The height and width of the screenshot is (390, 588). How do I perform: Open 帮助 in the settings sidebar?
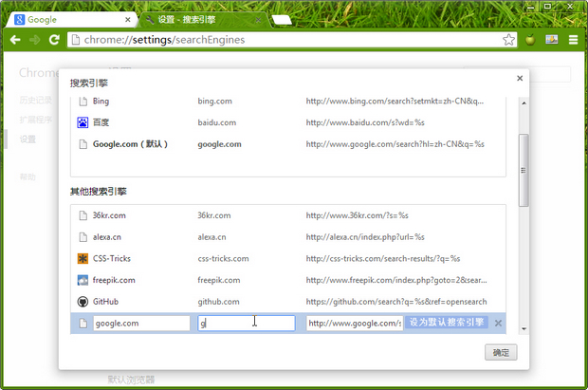[28, 176]
